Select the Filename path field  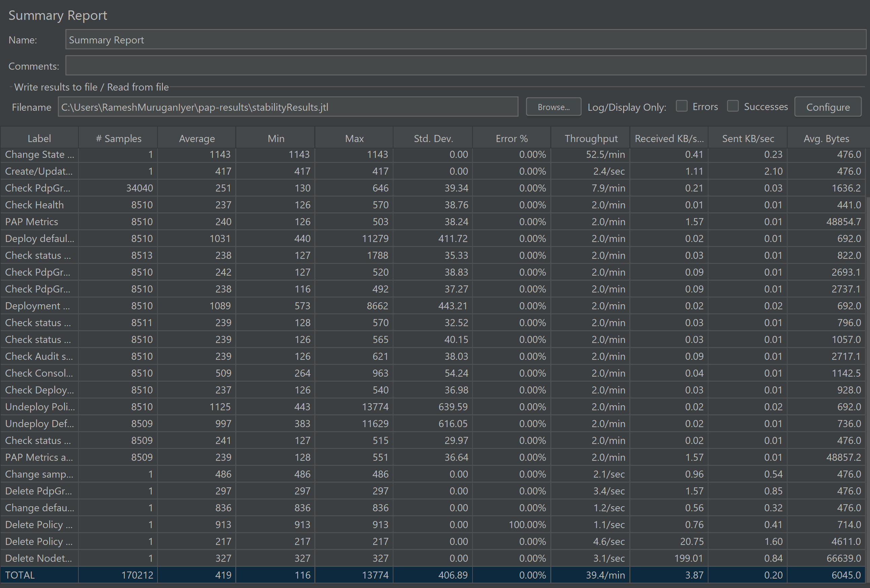288,107
